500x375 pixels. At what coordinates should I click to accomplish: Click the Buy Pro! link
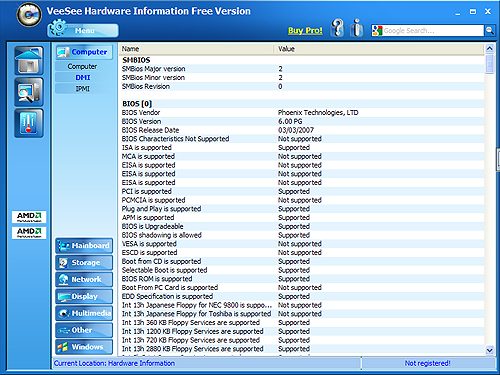[x=305, y=31]
